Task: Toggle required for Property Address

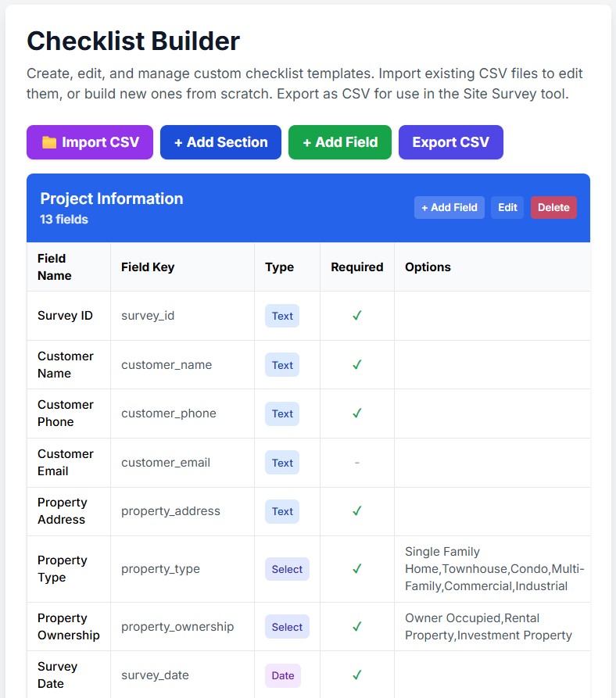Action: pyautogui.click(x=356, y=511)
